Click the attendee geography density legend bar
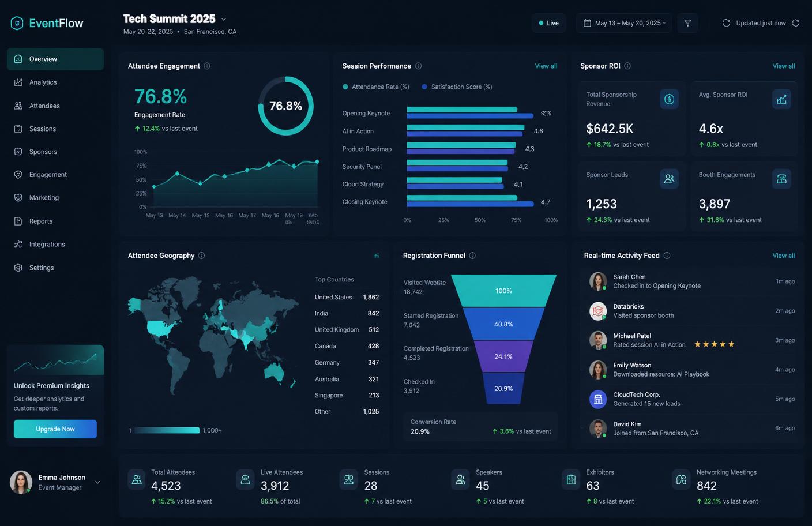The image size is (812, 526). pyautogui.click(x=167, y=430)
